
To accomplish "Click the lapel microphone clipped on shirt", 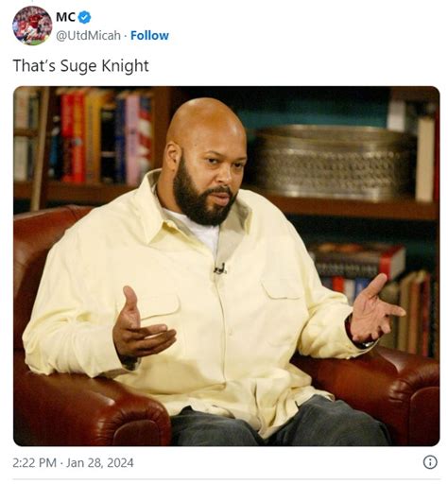I will point(219,268).
